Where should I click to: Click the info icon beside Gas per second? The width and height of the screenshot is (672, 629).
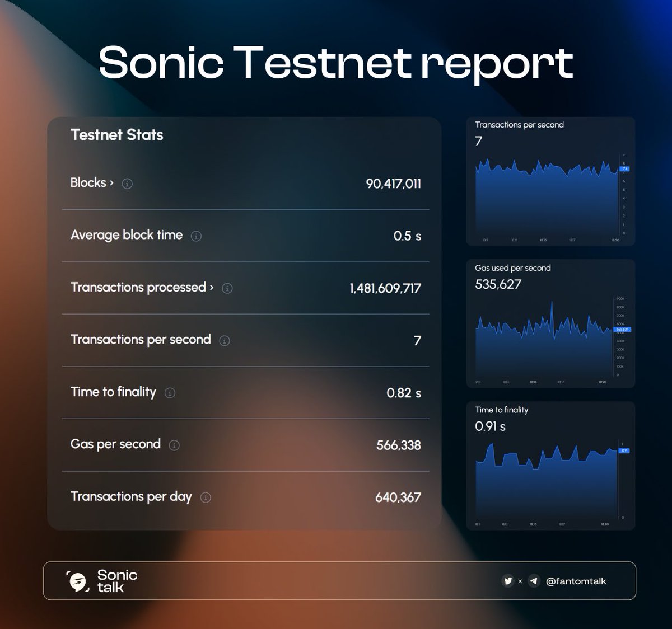tap(174, 445)
